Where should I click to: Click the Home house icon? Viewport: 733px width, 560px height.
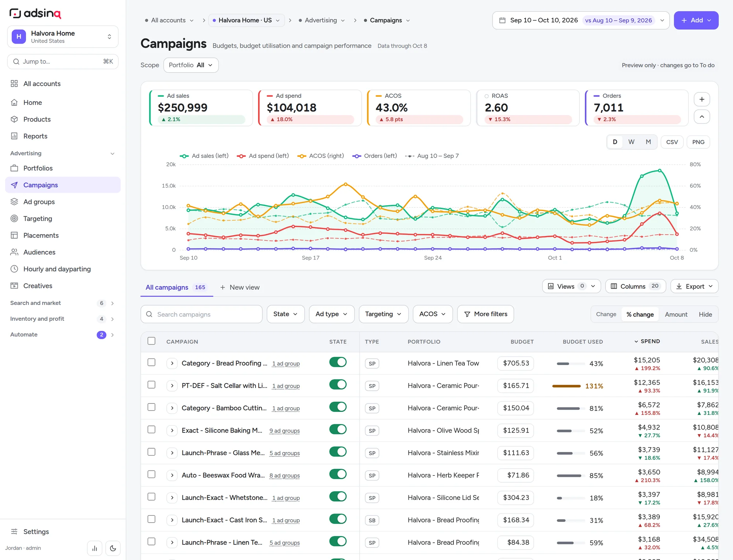(x=14, y=103)
